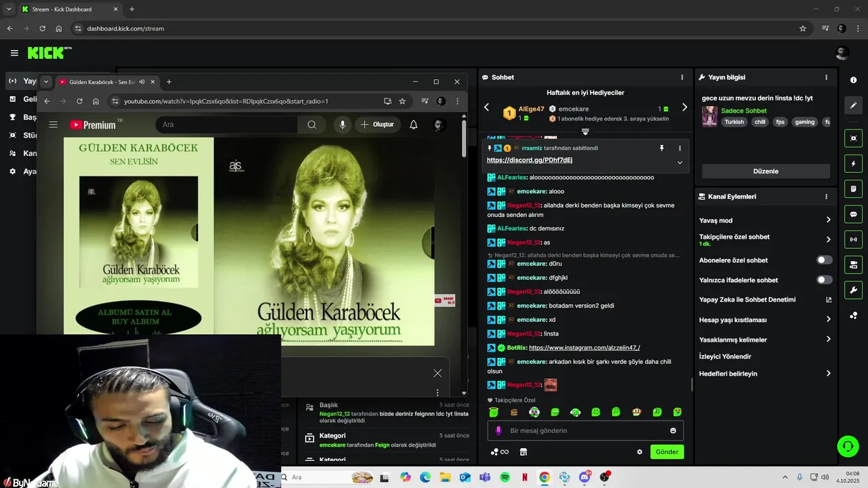Open the Kick hamburger menu
The width and height of the screenshot is (868, 488).
pyautogui.click(x=14, y=53)
